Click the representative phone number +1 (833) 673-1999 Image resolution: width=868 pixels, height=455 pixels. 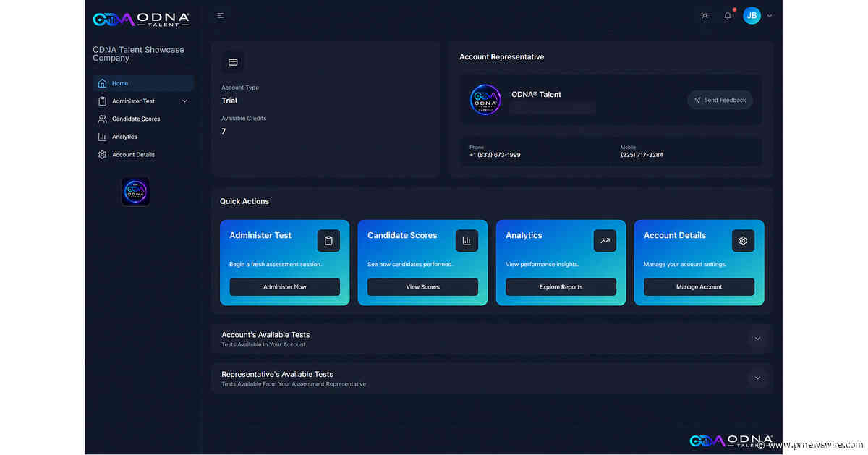click(x=495, y=155)
